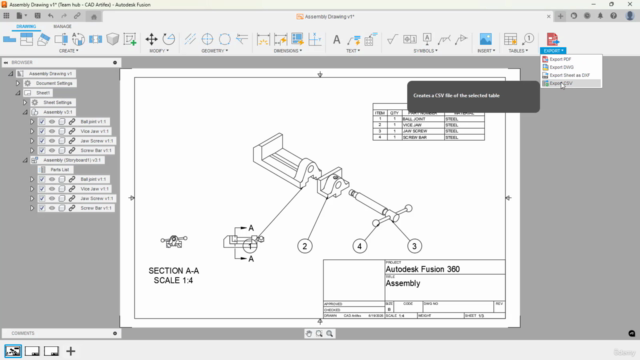Viewport: 640px width, 360px height.
Task: Select the Leader note tool
Action: coord(353,40)
